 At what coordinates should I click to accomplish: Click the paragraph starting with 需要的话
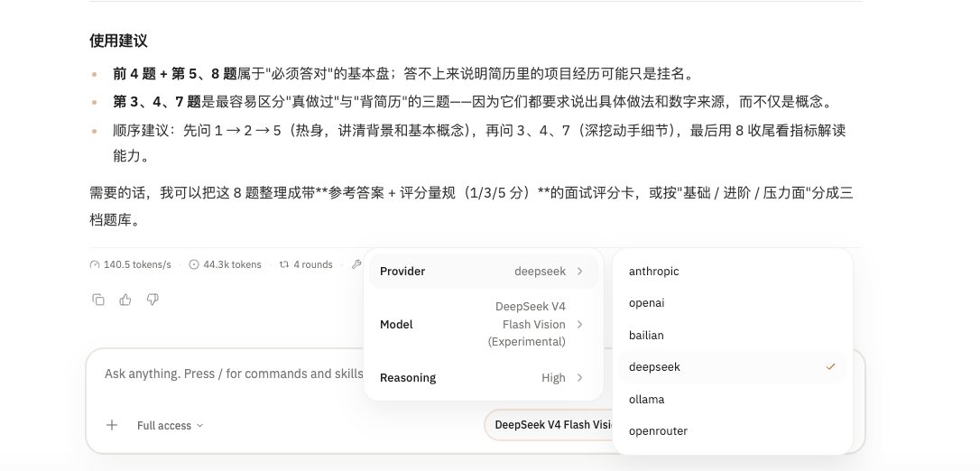pos(471,206)
